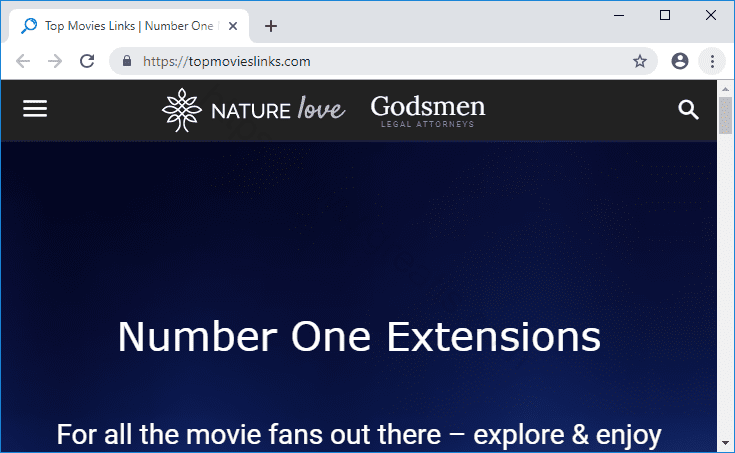This screenshot has width=735, height=453.
Task: View site security info via padlock icon
Action: pyautogui.click(x=127, y=61)
